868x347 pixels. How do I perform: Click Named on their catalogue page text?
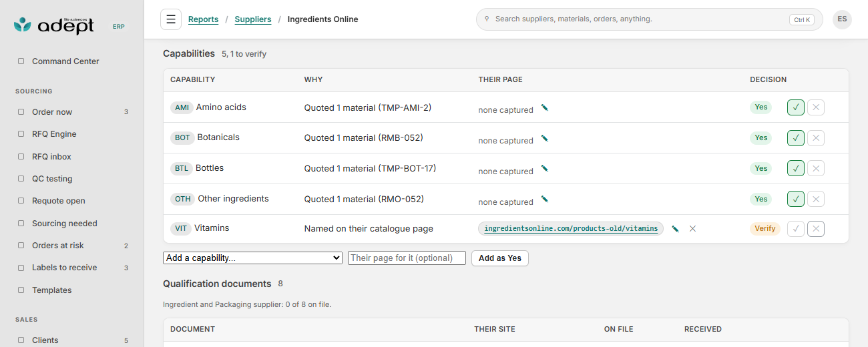[369, 228]
